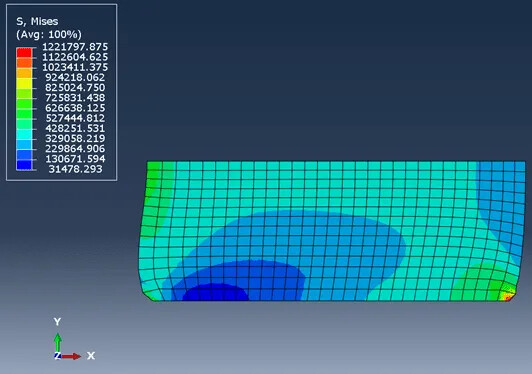Image resolution: width=532 pixels, height=374 pixels.
Task: Pick the dark blue low-stress bottom region
Action: [x=215, y=293]
